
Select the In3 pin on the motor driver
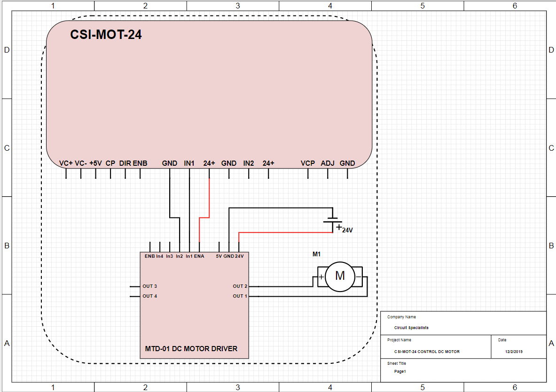tap(170, 256)
